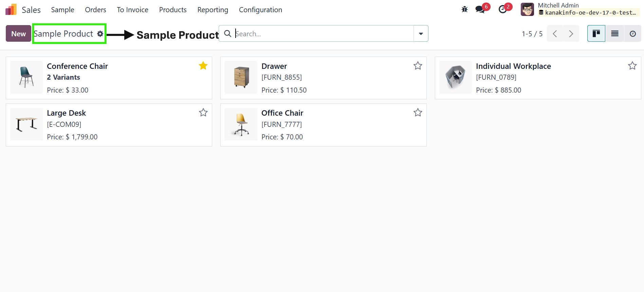Open the Conference Chair thumbnail

coord(26,77)
